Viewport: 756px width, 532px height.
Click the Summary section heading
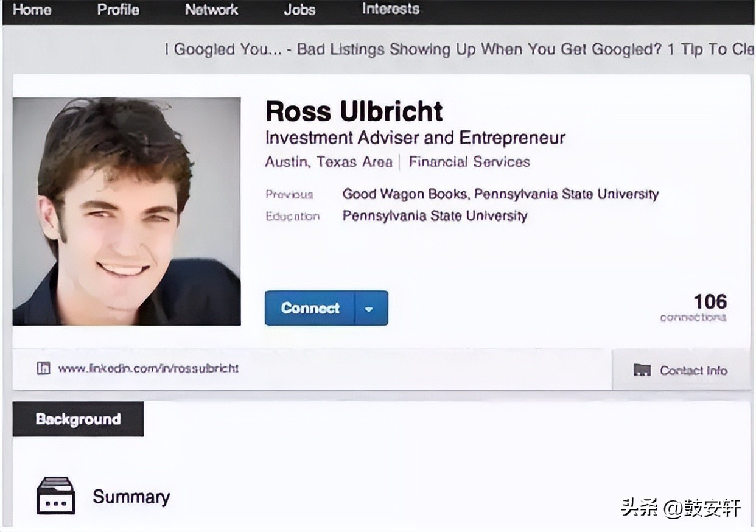131,497
